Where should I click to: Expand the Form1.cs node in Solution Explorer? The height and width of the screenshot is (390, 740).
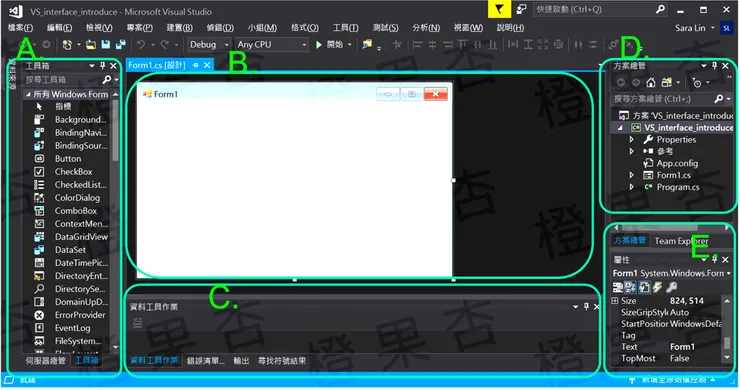click(632, 175)
